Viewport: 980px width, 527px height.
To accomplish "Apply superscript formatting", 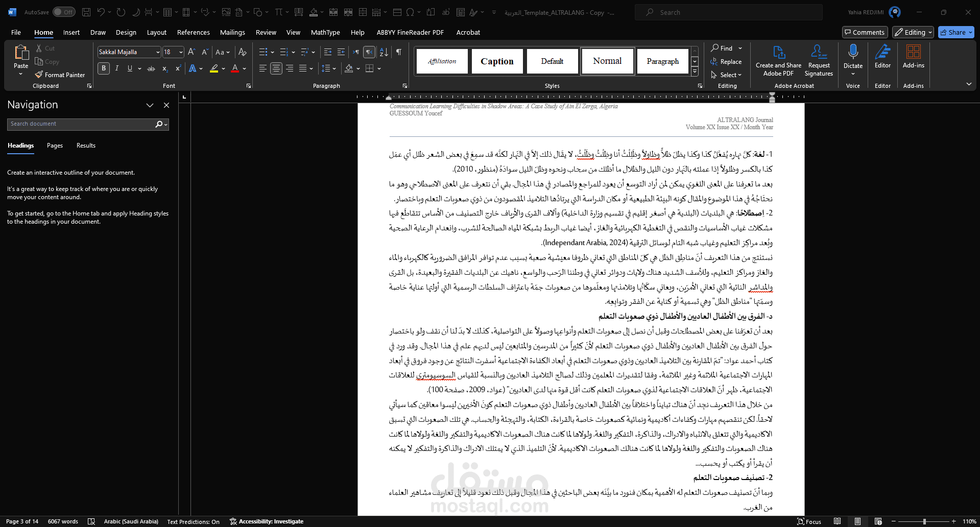I will tap(178, 68).
